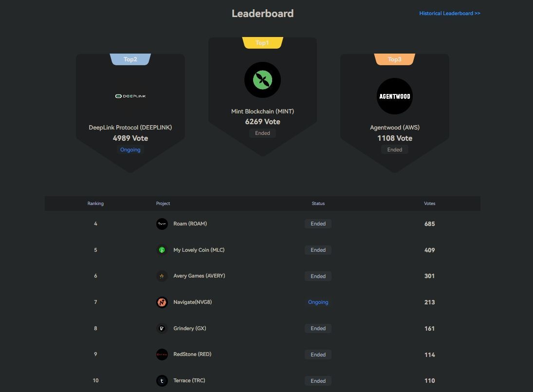Click the vote count 213
The width and height of the screenshot is (533, 392).
pyautogui.click(x=430, y=302)
